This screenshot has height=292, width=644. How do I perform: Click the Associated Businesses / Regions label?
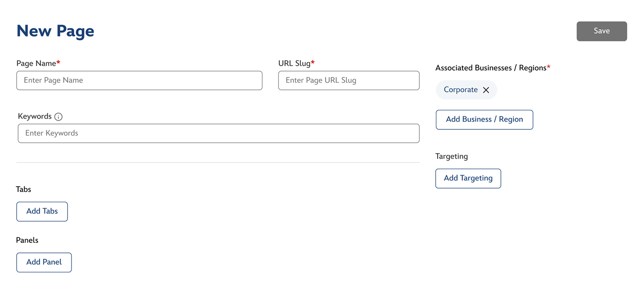[x=491, y=68]
